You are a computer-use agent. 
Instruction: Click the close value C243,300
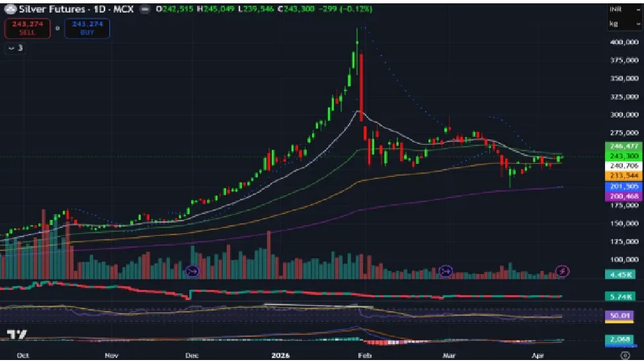tap(297, 9)
